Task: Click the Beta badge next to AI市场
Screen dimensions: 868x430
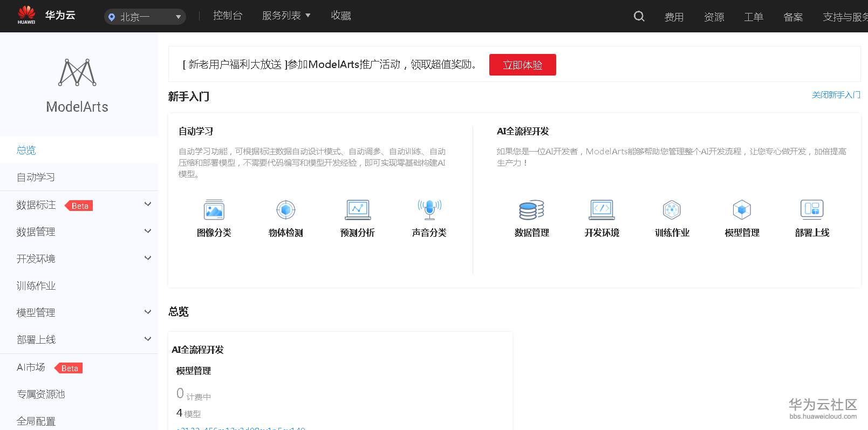Action: pos(69,368)
